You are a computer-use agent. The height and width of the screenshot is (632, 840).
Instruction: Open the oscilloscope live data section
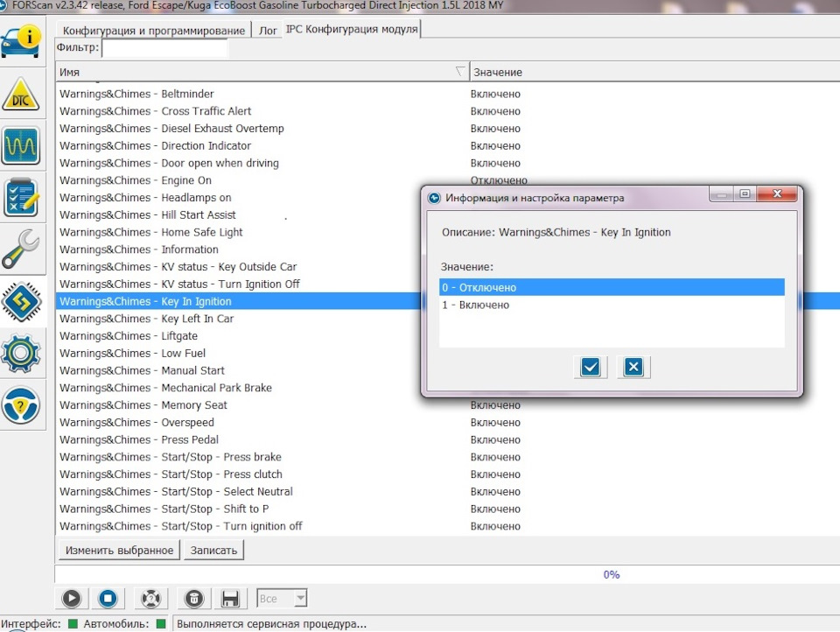[x=21, y=145]
